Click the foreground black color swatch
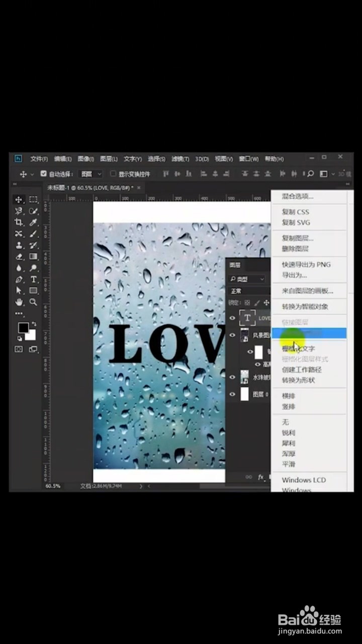Screen dimensions: 362x644 [23, 328]
